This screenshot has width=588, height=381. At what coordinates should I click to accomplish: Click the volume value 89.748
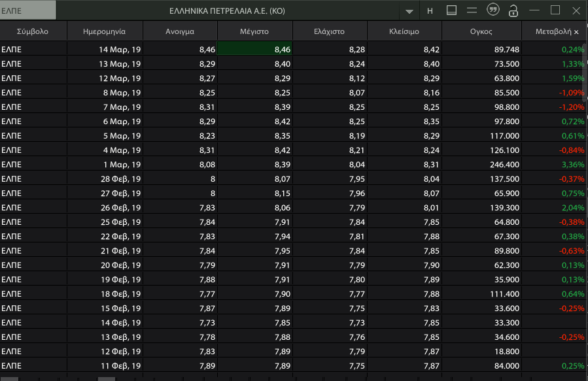point(507,50)
